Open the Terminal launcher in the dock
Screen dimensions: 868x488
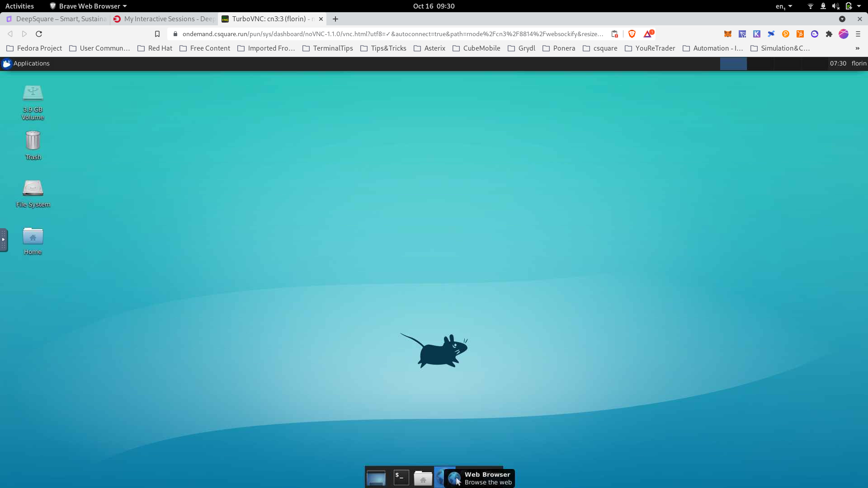point(401,478)
